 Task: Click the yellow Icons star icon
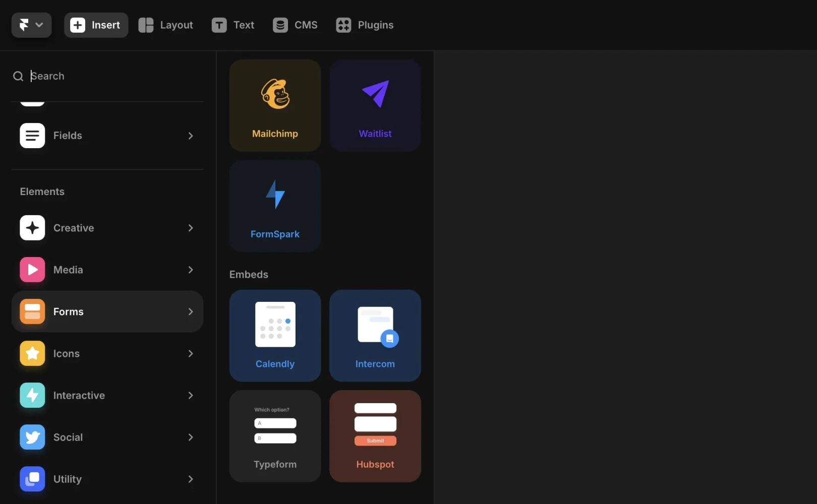click(x=32, y=353)
